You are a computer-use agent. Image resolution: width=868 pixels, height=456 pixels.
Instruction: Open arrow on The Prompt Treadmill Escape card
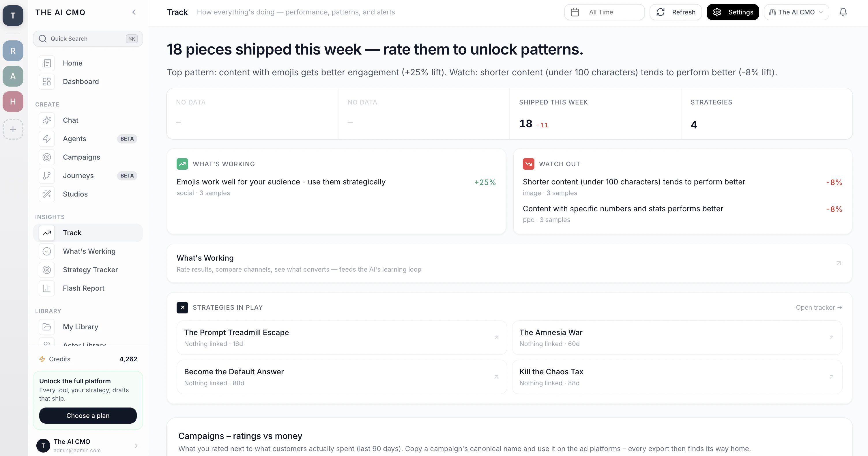coord(496,337)
